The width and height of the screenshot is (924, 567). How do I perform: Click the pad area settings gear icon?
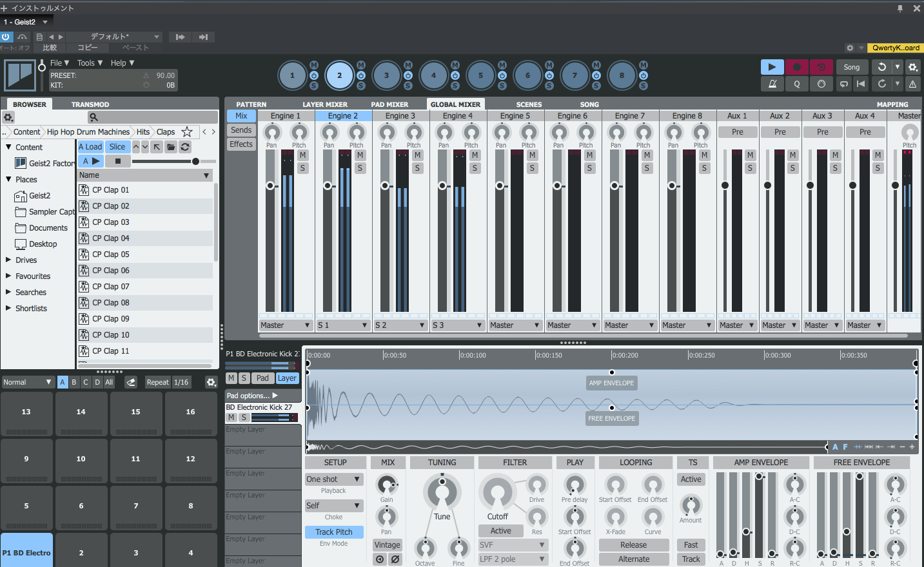pos(211,382)
